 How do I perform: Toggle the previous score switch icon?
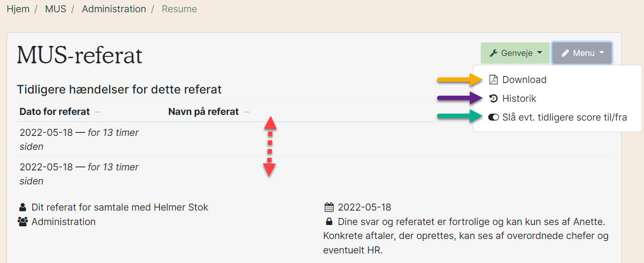tap(493, 117)
